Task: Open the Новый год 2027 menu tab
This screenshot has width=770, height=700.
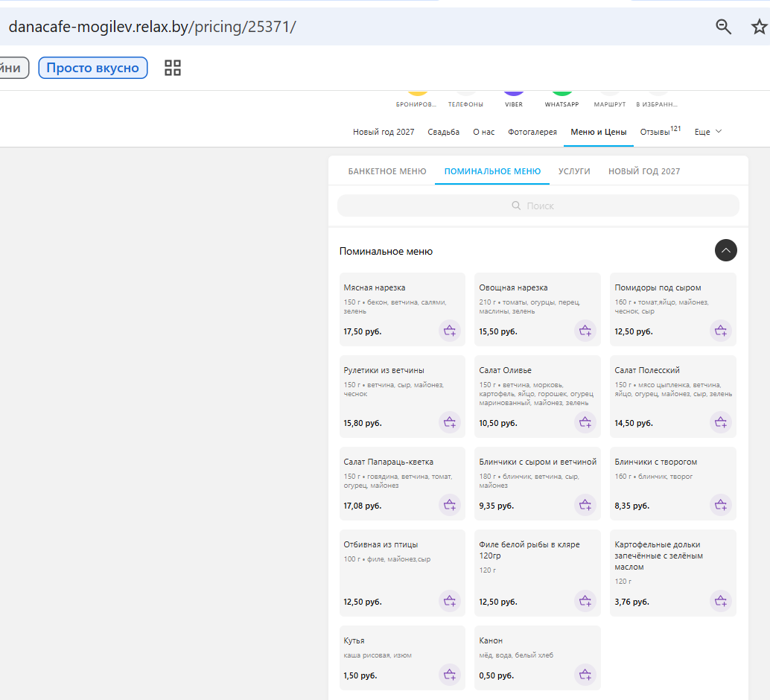Action: pos(644,171)
